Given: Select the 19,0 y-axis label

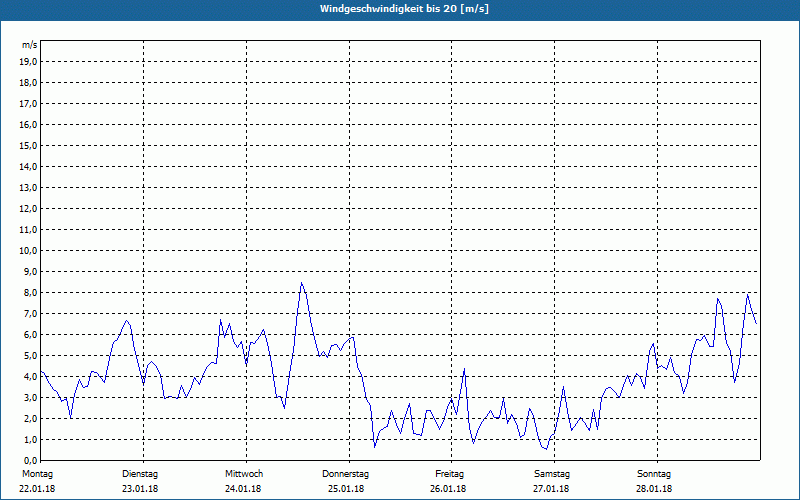Looking at the screenshot, I should tap(28, 62).
